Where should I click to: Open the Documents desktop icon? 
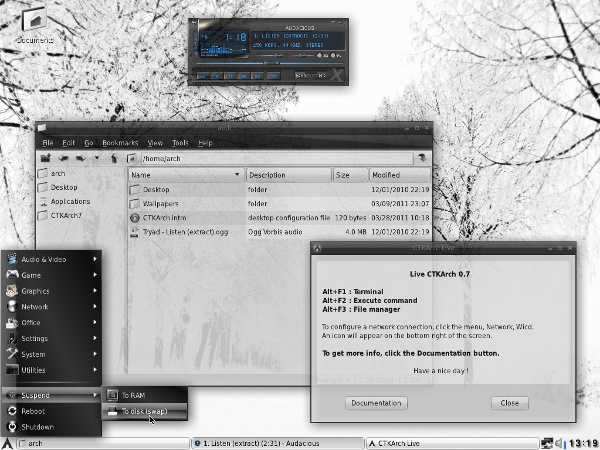click(32, 20)
